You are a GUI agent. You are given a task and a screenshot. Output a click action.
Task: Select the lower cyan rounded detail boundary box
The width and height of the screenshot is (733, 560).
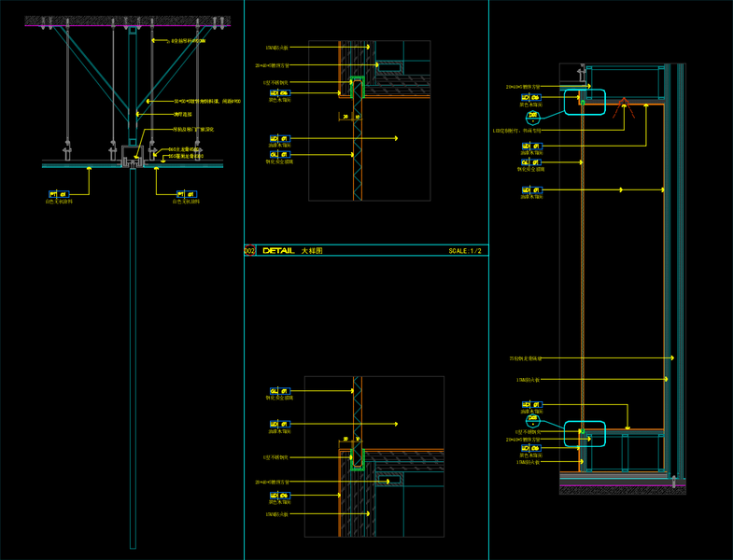(585, 434)
